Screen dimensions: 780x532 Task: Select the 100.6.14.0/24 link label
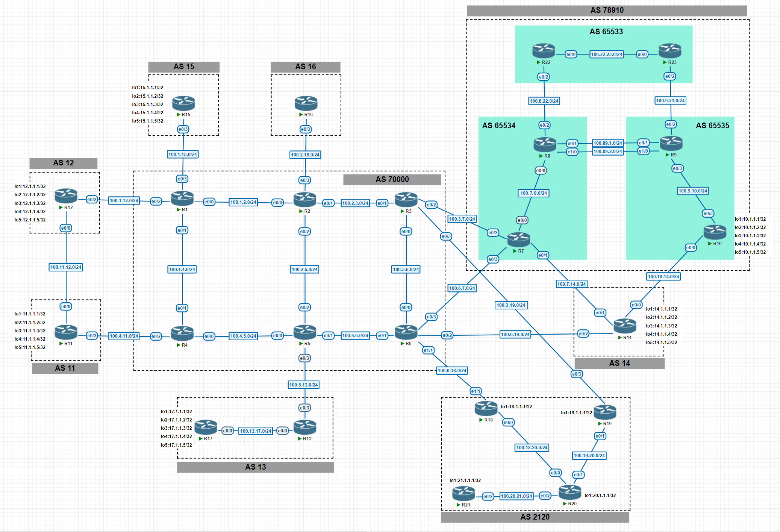515,335
